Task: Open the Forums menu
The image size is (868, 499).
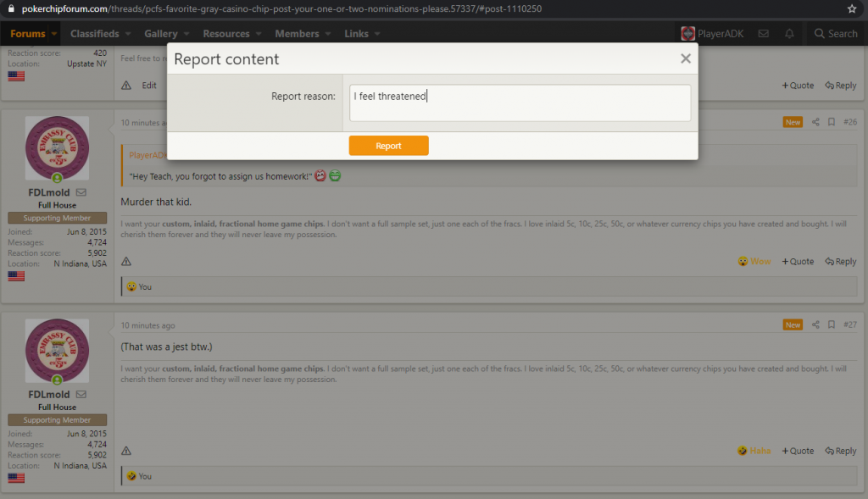Action: (x=28, y=34)
